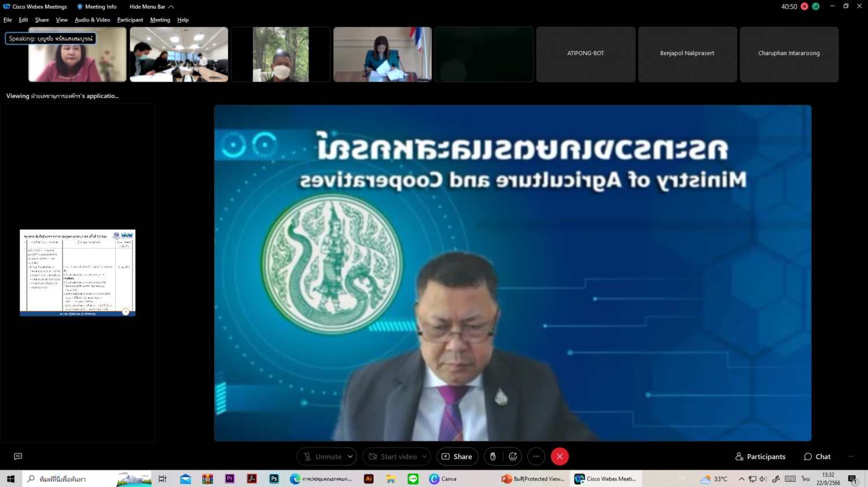
Task: Click the green connection status icon
Action: click(815, 6)
